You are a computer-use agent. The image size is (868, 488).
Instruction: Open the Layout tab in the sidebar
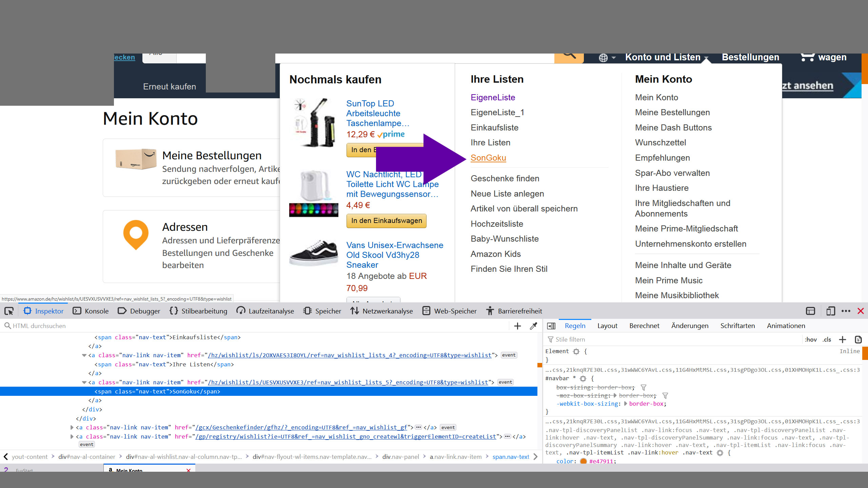[x=607, y=326]
